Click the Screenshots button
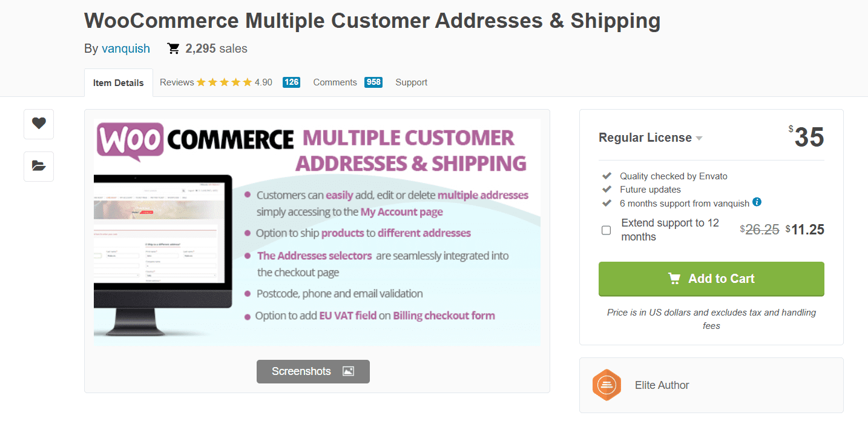Screen dimensions: 868x421 pyautogui.click(x=313, y=371)
